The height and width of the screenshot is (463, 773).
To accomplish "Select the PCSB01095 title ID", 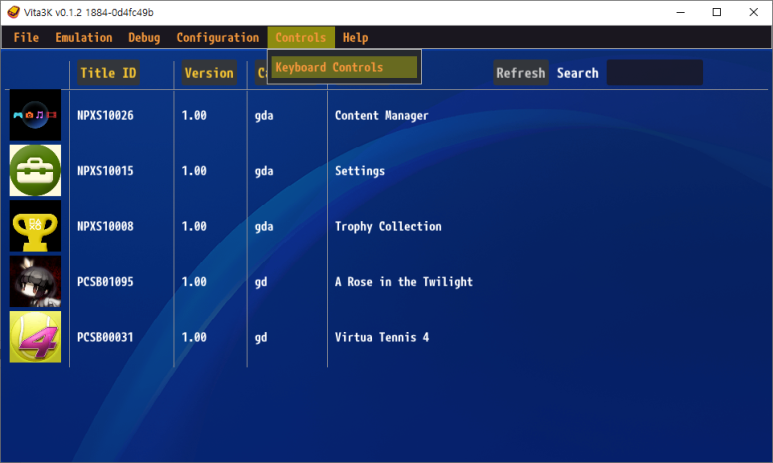I will [x=105, y=282].
